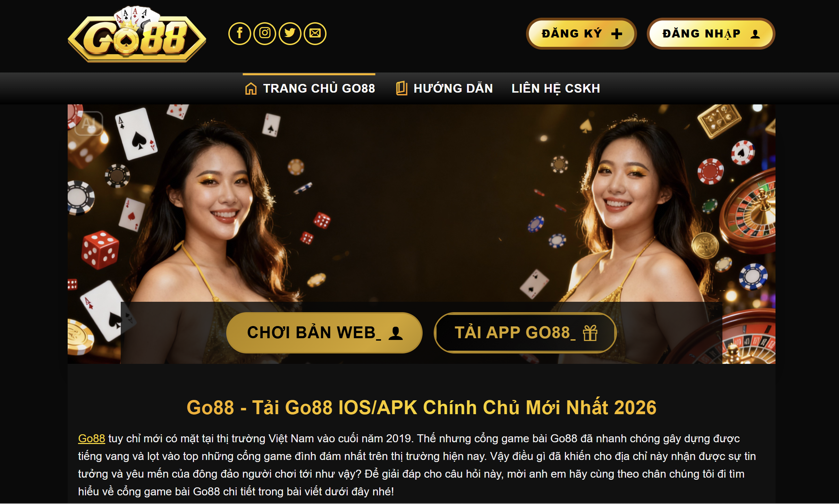
Task: Open the Facebook social icon
Action: click(x=239, y=34)
